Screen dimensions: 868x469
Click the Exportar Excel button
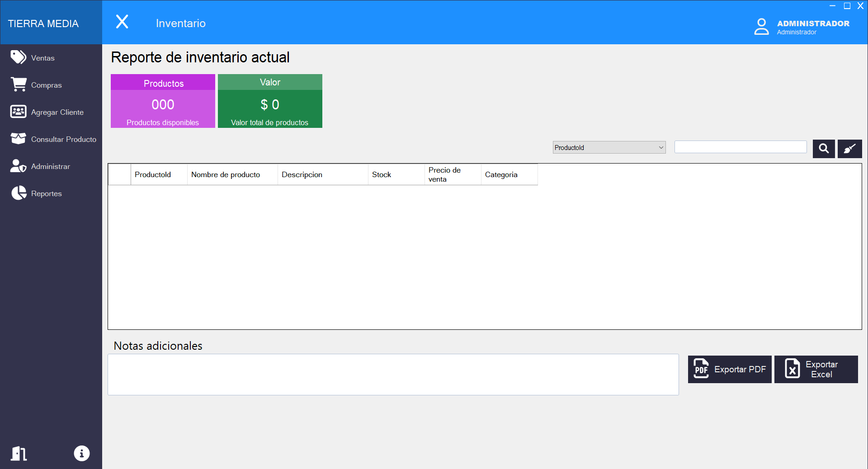816,369
